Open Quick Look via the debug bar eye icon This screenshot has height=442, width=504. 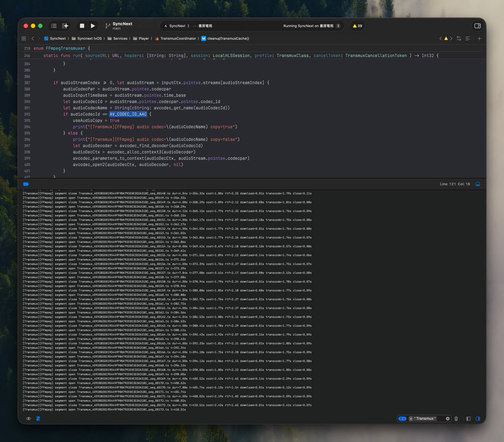point(29,418)
